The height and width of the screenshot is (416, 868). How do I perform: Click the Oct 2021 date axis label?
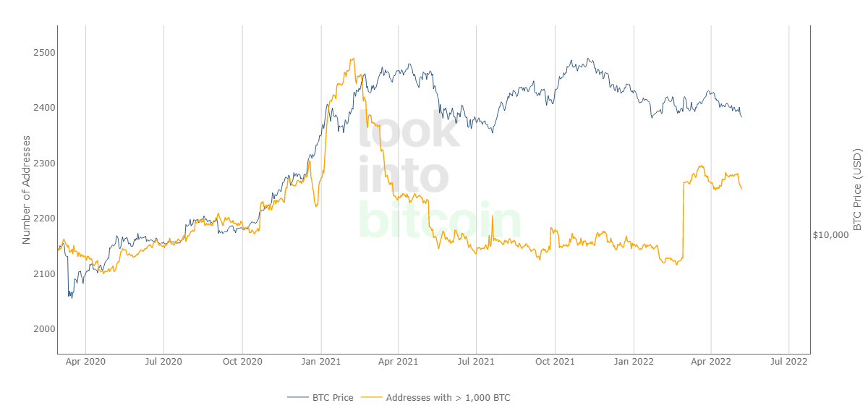coord(555,360)
